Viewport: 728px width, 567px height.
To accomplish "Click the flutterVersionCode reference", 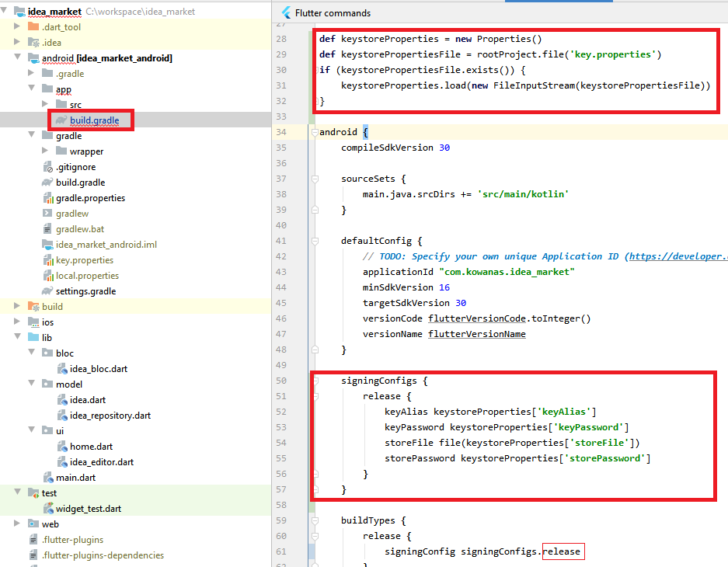I will (477, 318).
